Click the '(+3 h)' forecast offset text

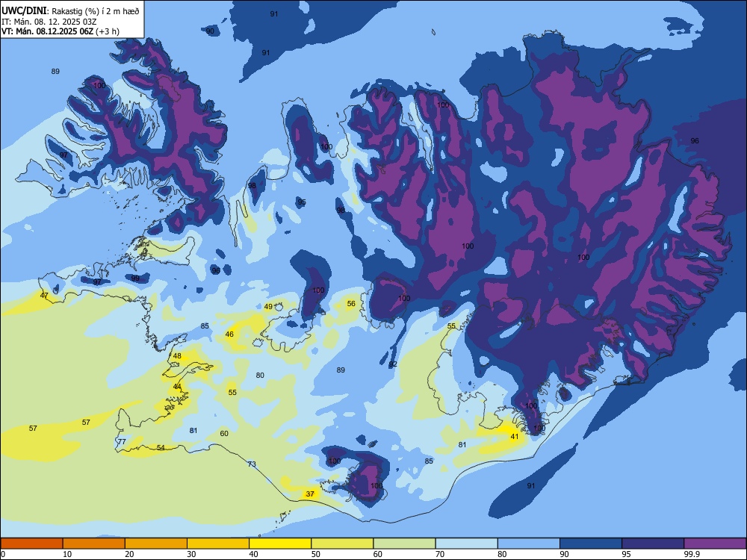tap(108, 31)
